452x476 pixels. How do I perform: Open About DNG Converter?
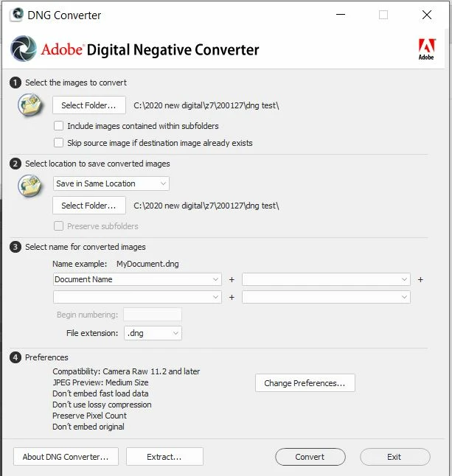(x=66, y=457)
